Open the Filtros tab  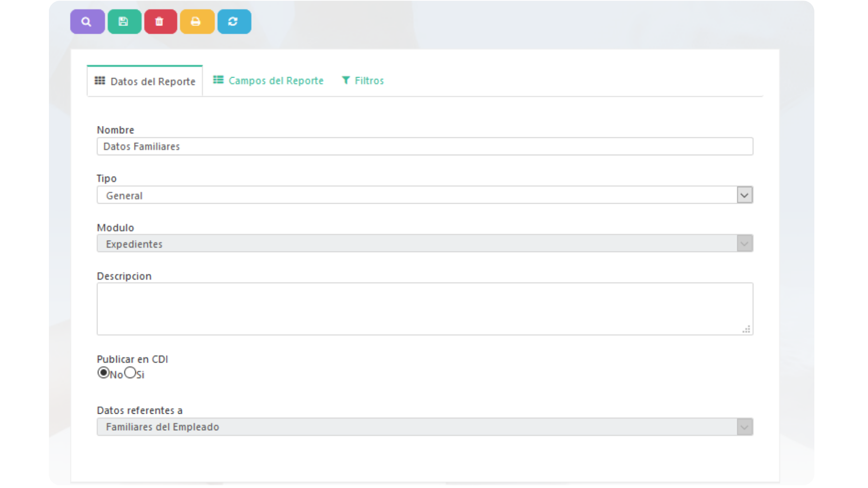pyautogui.click(x=363, y=80)
